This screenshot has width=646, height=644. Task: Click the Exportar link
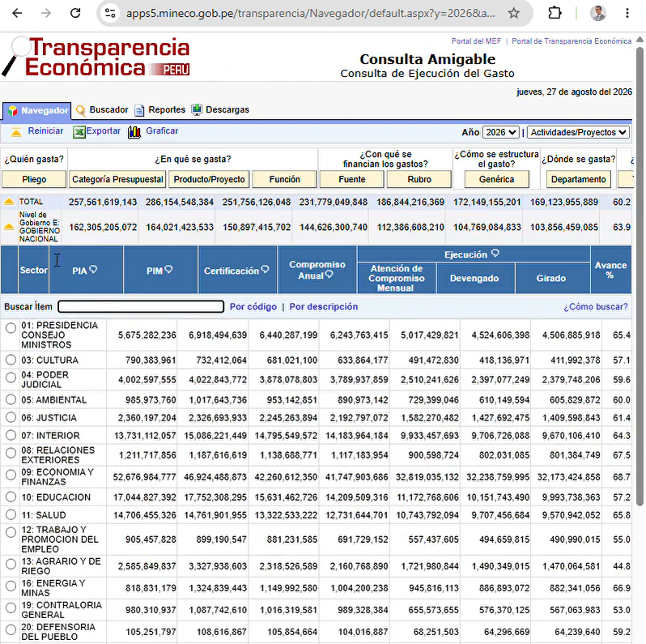point(103,130)
